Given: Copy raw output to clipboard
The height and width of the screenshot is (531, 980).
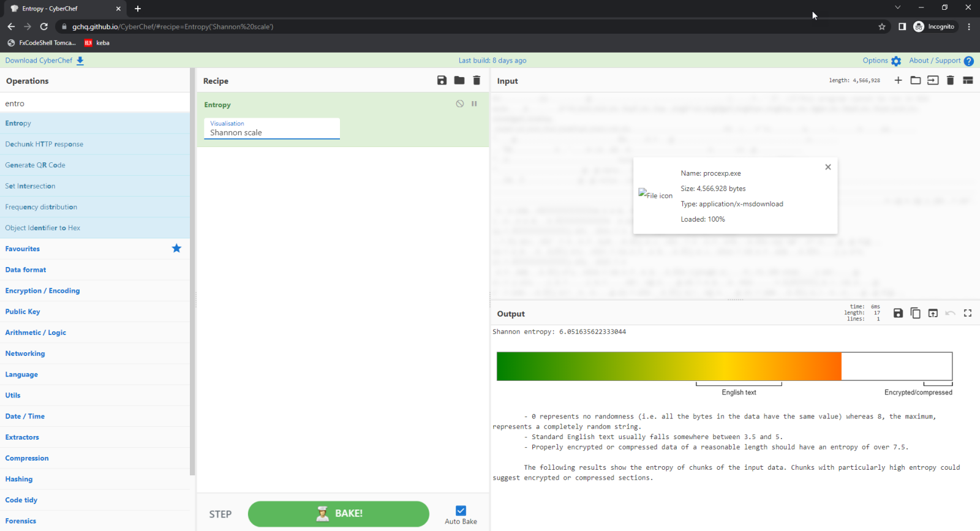Looking at the screenshot, I should tap(915, 313).
